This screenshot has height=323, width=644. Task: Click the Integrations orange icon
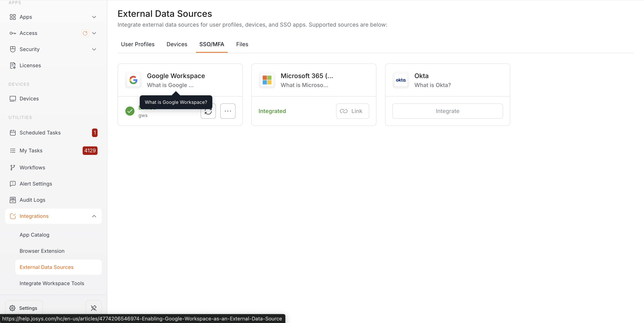pos(13,216)
